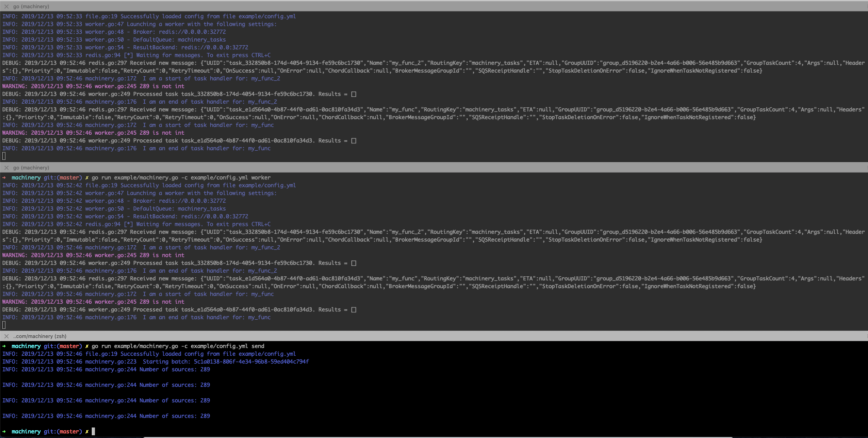Click the X icon on the '..com/machinery (zsh)' pane
The width and height of the screenshot is (868, 438).
click(x=6, y=336)
